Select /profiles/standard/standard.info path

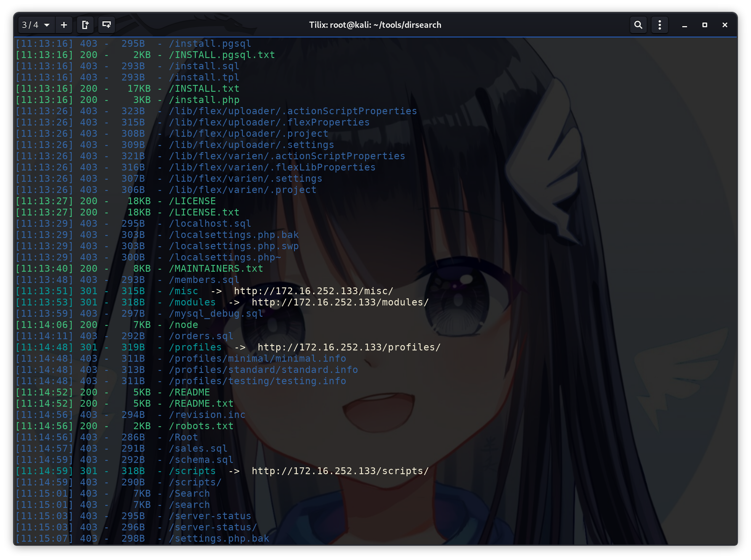pos(263,369)
